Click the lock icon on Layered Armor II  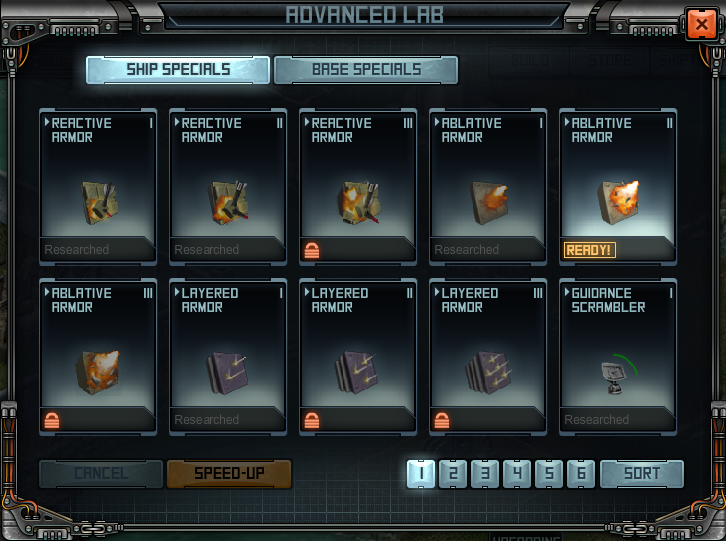(312, 421)
